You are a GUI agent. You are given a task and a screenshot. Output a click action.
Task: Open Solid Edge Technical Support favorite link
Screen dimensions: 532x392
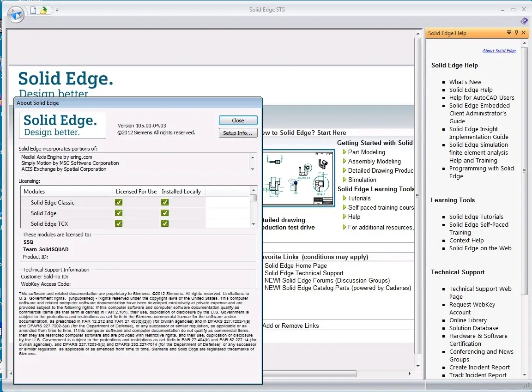pos(304,273)
